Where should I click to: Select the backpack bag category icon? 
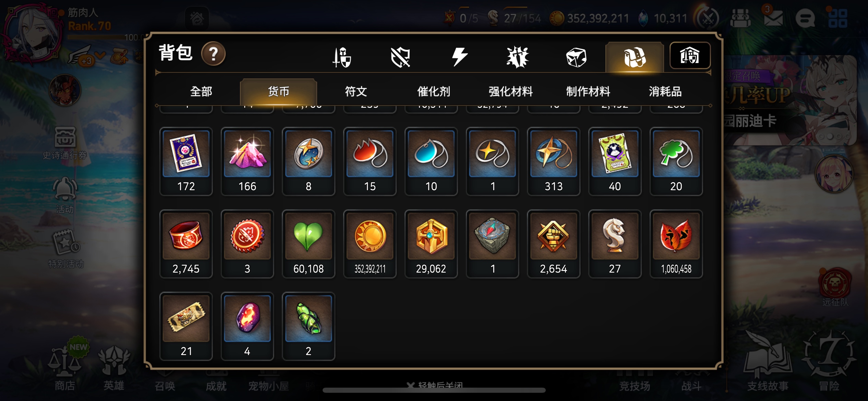coord(635,57)
